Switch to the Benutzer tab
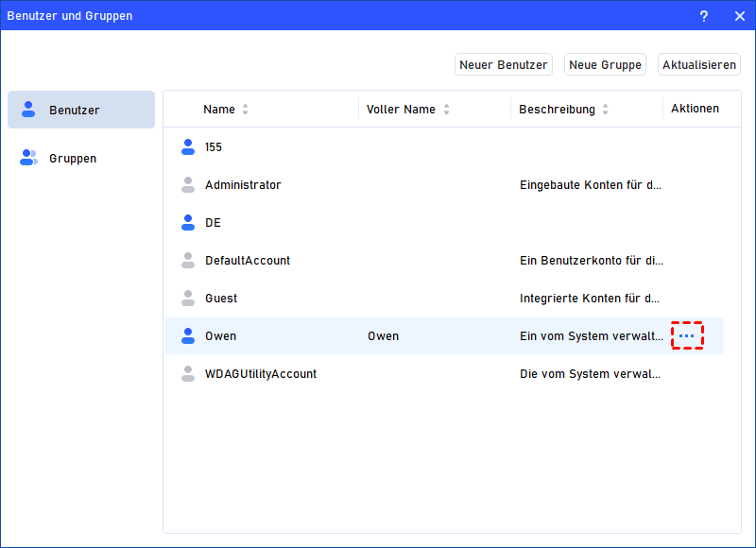 click(81, 110)
